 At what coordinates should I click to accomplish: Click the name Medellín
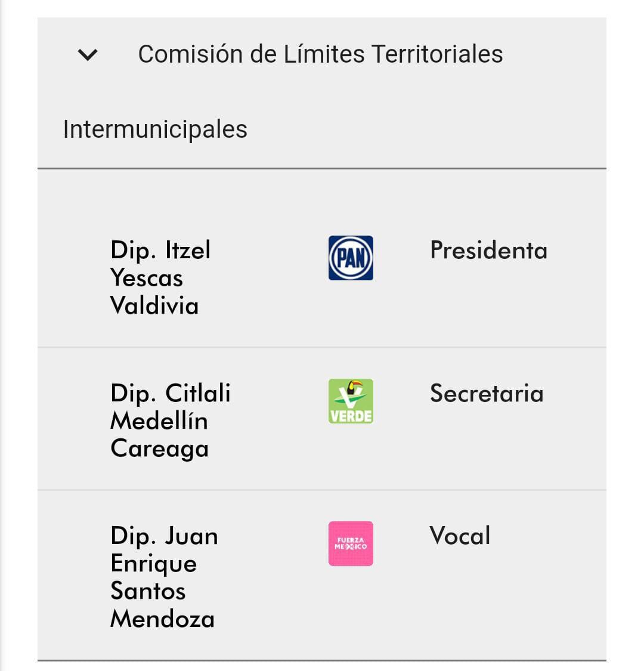click(159, 420)
